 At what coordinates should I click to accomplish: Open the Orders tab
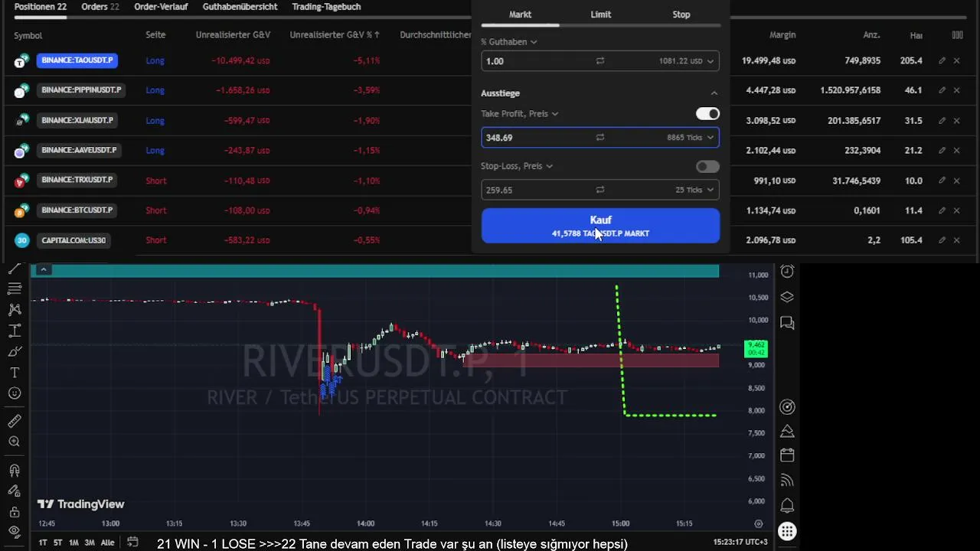click(x=100, y=7)
